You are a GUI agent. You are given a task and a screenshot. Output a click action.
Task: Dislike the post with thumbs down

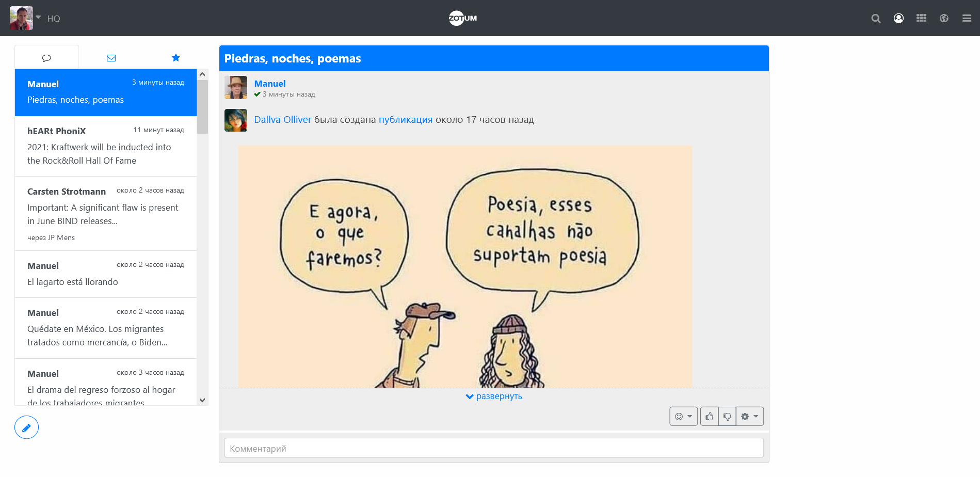click(x=727, y=416)
